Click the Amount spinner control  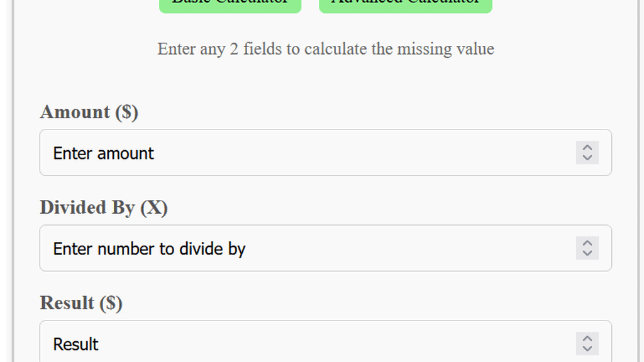587,153
